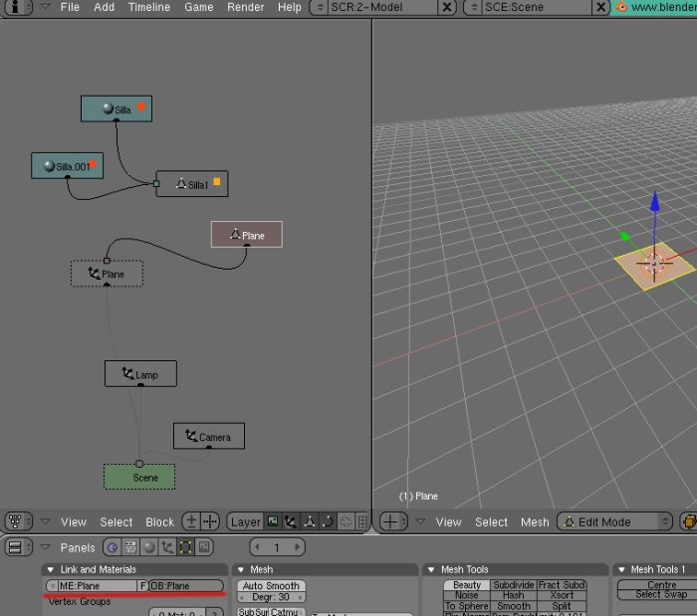The height and width of the screenshot is (616, 697).
Task: Click the OOPS Schematic window type icon
Action: 18,521
